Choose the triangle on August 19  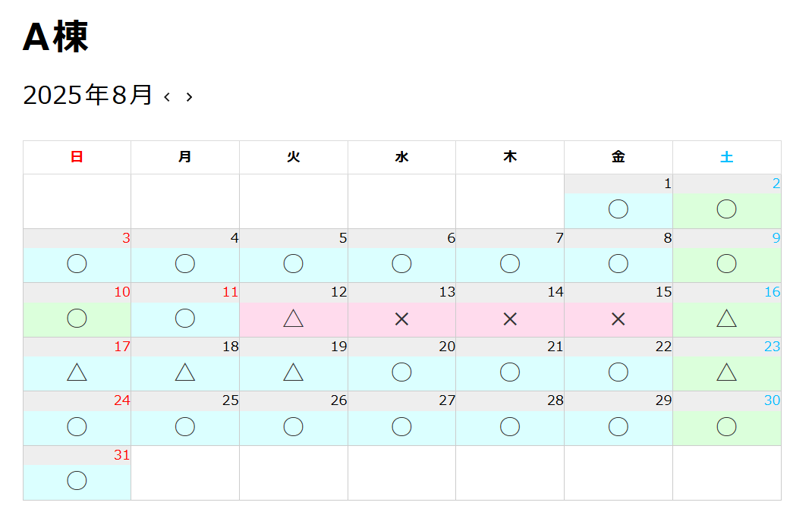(x=294, y=372)
